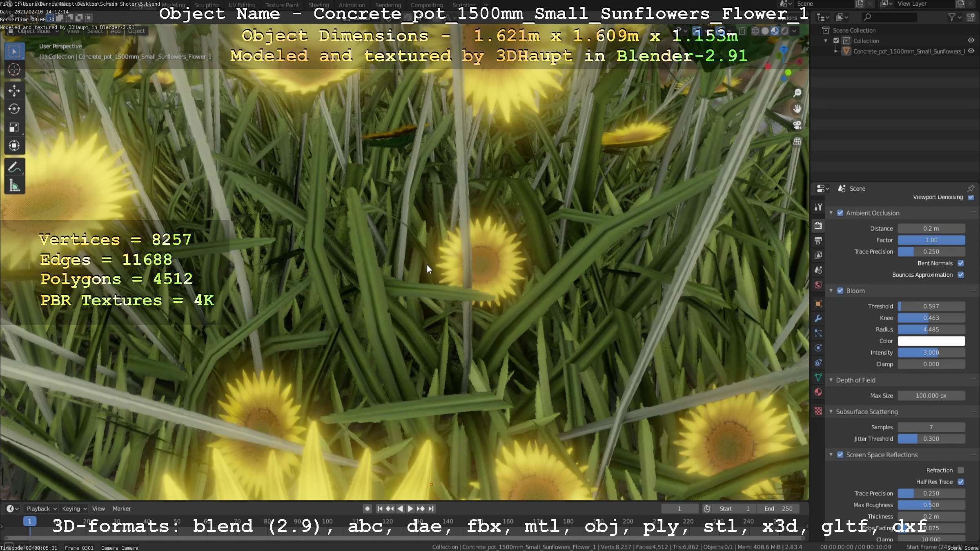The width and height of the screenshot is (980, 551).
Task: Uncheck Ambient Occlusion checkbox
Action: [x=840, y=213]
